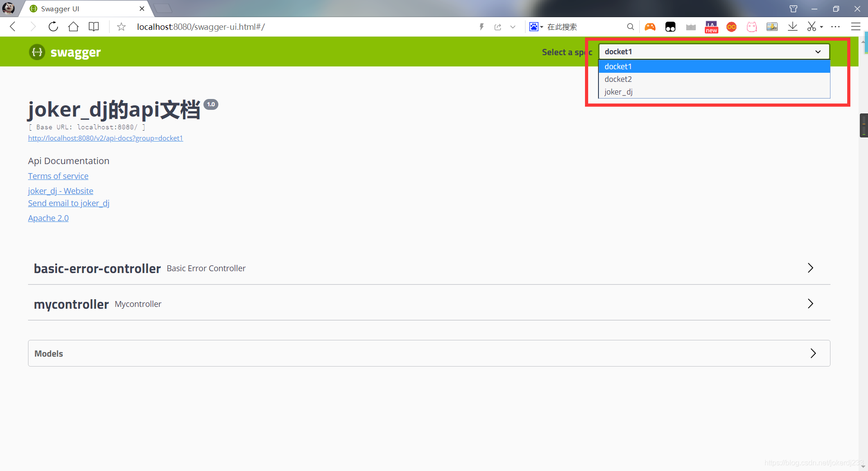Image resolution: width=868 pixels, height=471 pixels.
Task: Open the Apache 2.0 license link
Action: pyautogui.click(x=48, y=218)
